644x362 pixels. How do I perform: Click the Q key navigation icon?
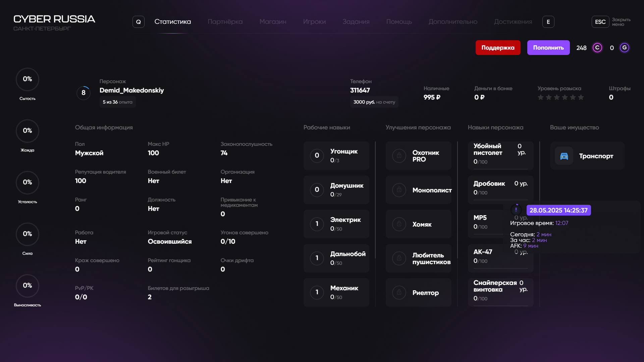point(138,22)
